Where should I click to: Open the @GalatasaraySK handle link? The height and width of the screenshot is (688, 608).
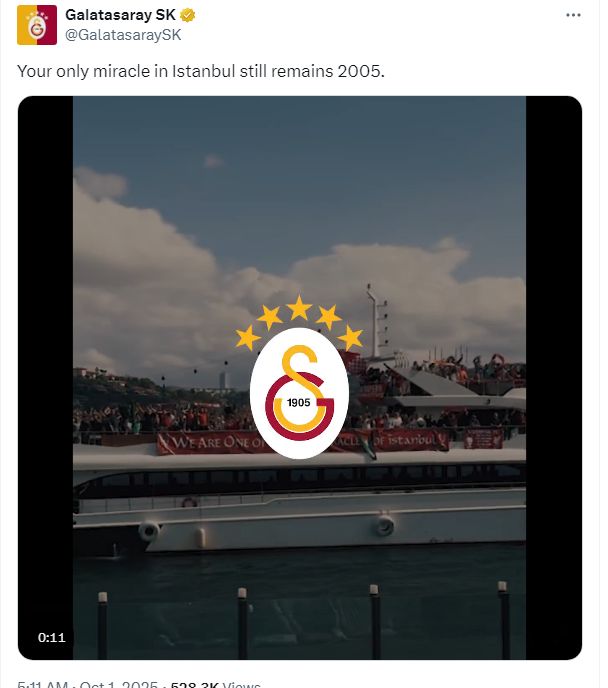click(x=123, y=35)
